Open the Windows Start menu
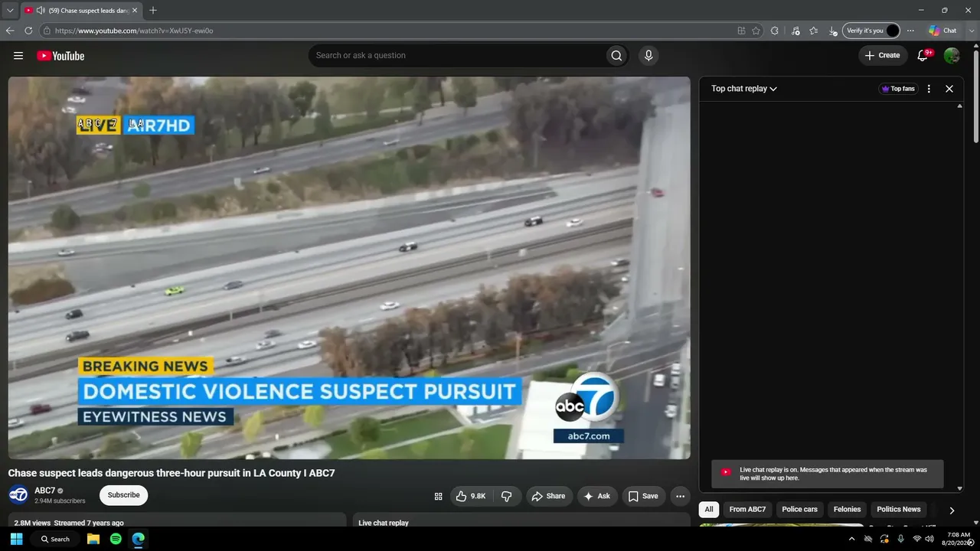 tap(16, 539)
